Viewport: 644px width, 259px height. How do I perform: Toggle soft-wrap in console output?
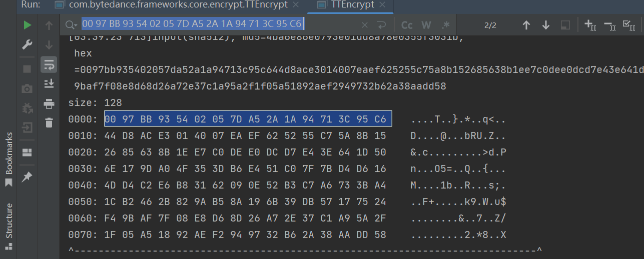49,64
